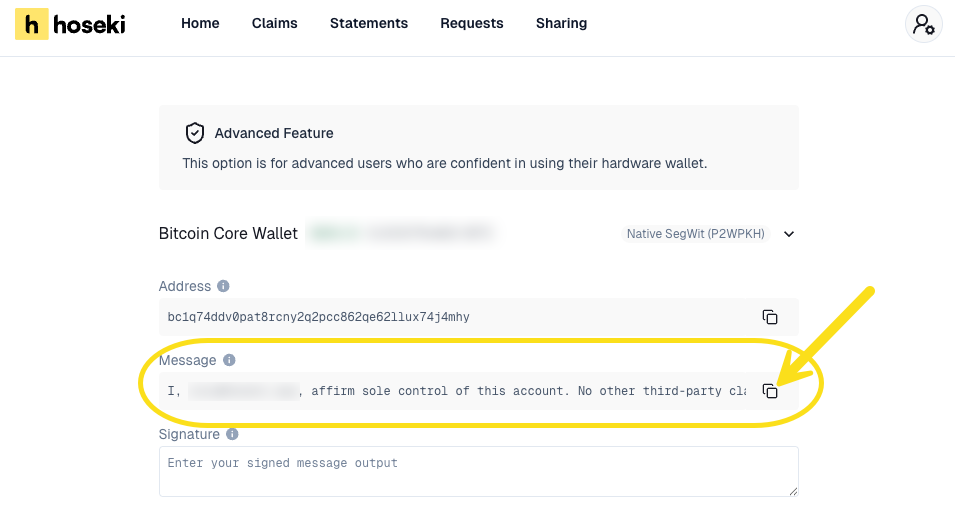This screenshot has height=532, width=955.
Task: Go to the Home tab
Action: 200,23
